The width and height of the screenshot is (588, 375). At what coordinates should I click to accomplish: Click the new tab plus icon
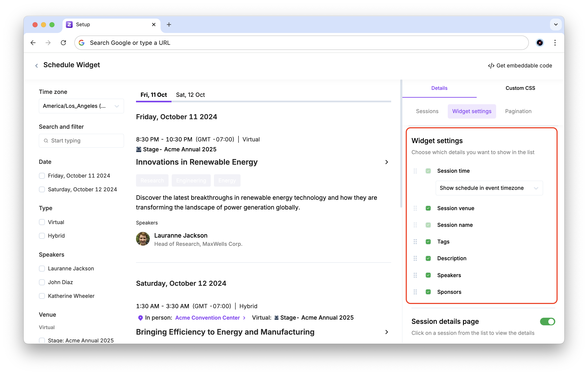pos(169,25)
